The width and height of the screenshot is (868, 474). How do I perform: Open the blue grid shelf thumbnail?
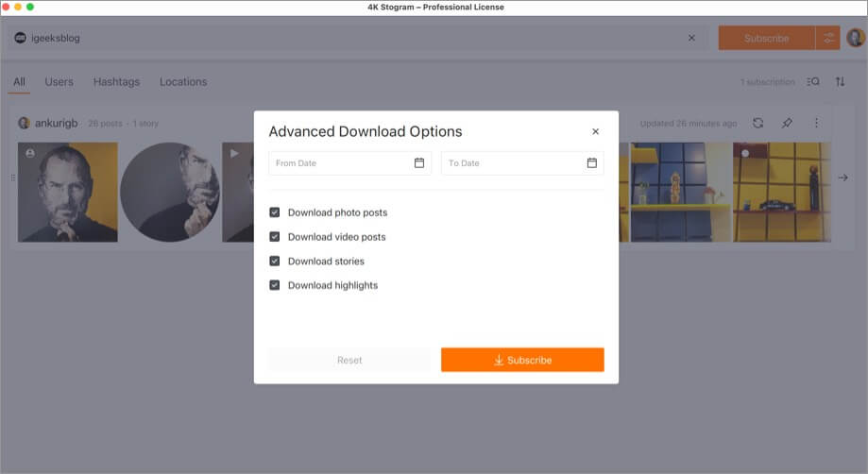(680, 192)
